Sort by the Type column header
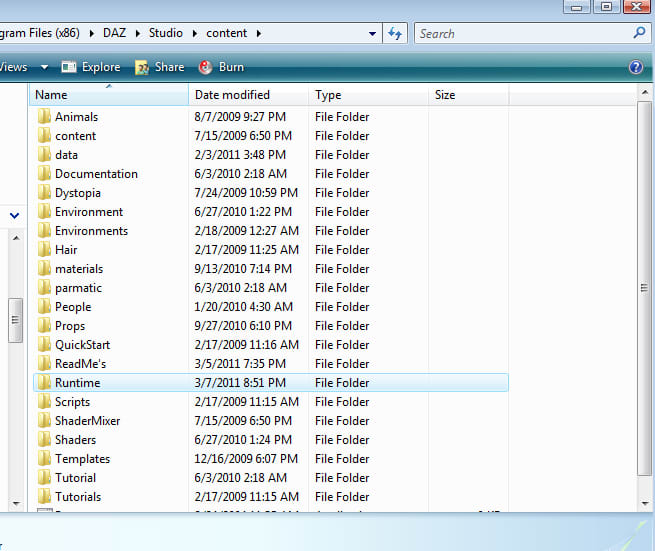655x551 pixels. (x=368, y=95)
